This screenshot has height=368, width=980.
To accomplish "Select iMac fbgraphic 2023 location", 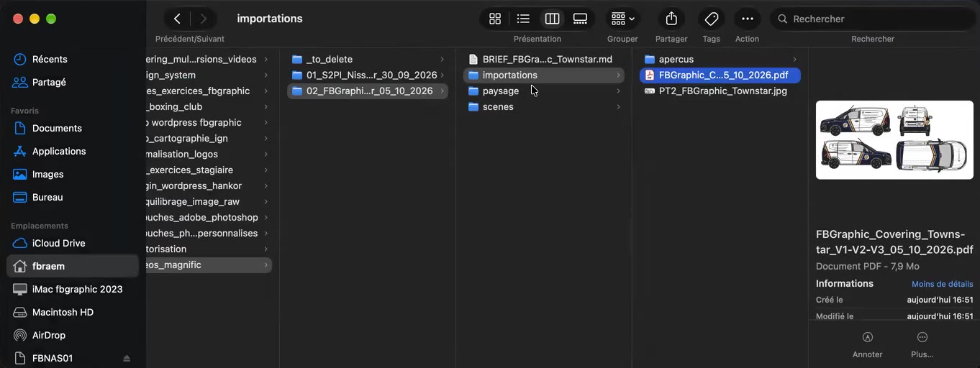I will coord(73,289).
